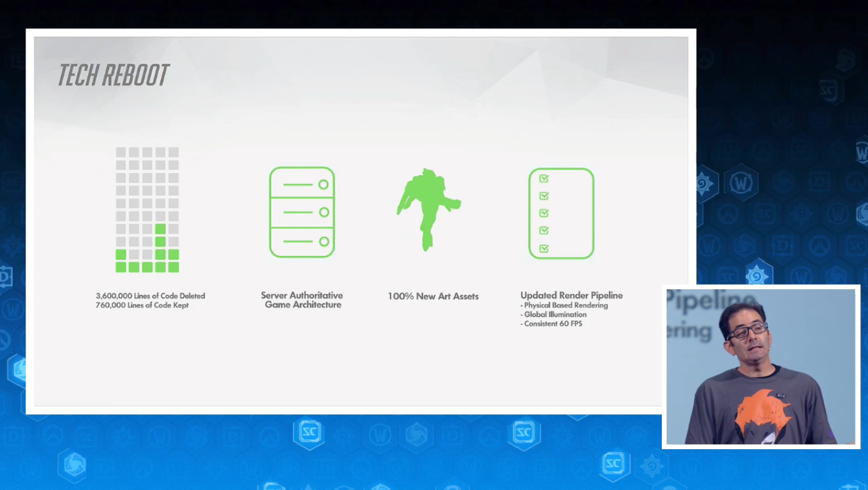Click the presenter camera video inset
Image resolution: width=868 pixels, height=490 pixels.
[760, 366]
